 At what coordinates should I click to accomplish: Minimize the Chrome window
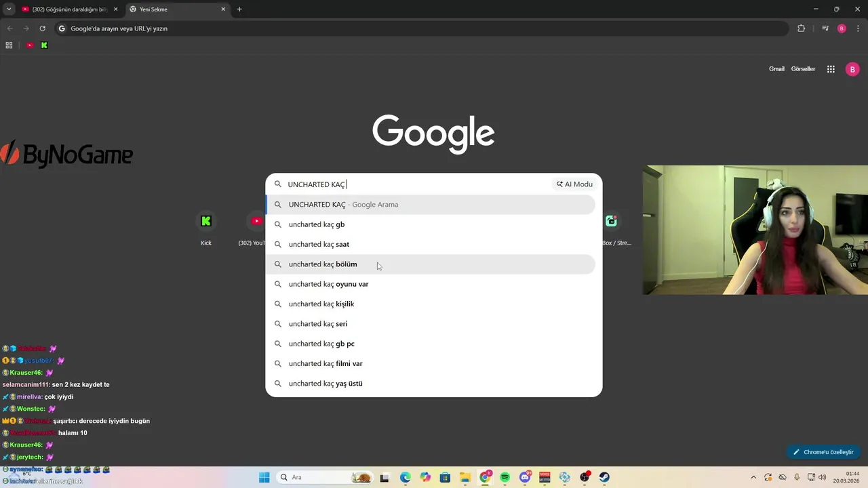(x=816, y=9)
